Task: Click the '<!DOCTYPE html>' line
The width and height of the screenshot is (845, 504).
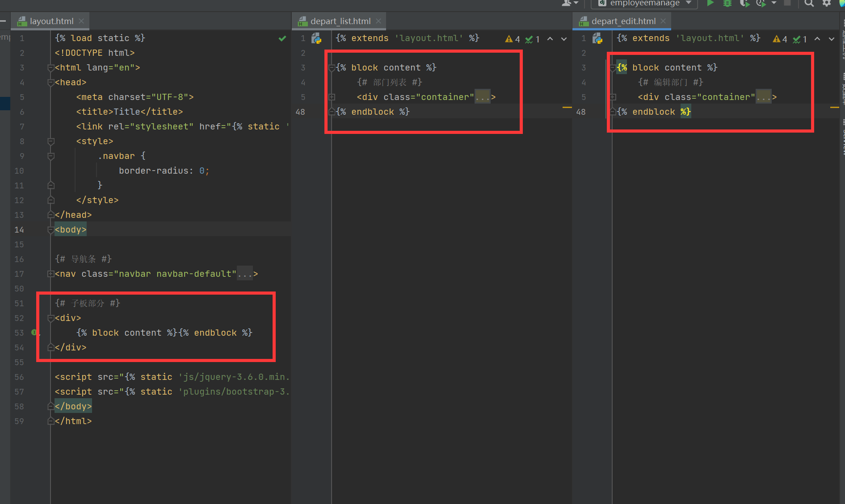Action: click(95, 53)
